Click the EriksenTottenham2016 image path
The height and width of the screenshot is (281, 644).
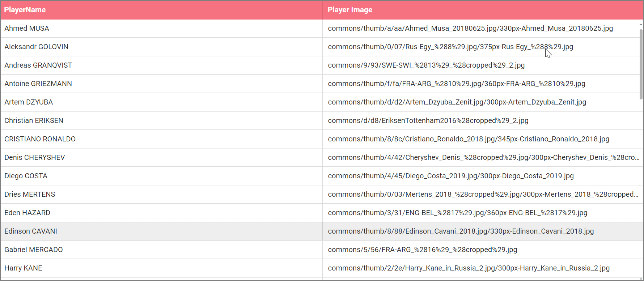[x=428, y=120]
